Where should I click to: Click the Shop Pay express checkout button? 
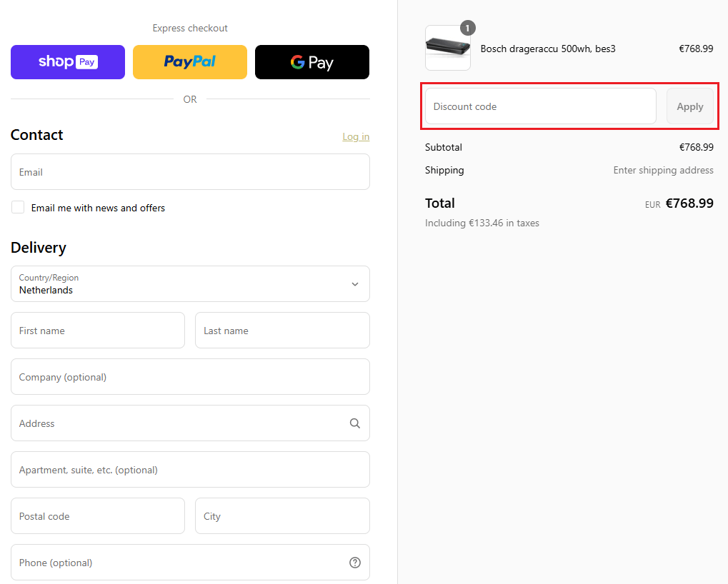pos(68,62)
